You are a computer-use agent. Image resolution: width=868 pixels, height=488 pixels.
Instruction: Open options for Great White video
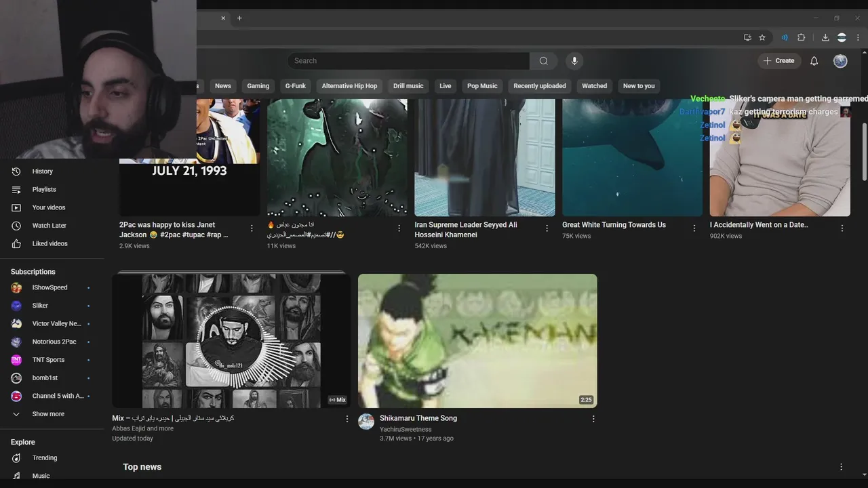(694, 228)
